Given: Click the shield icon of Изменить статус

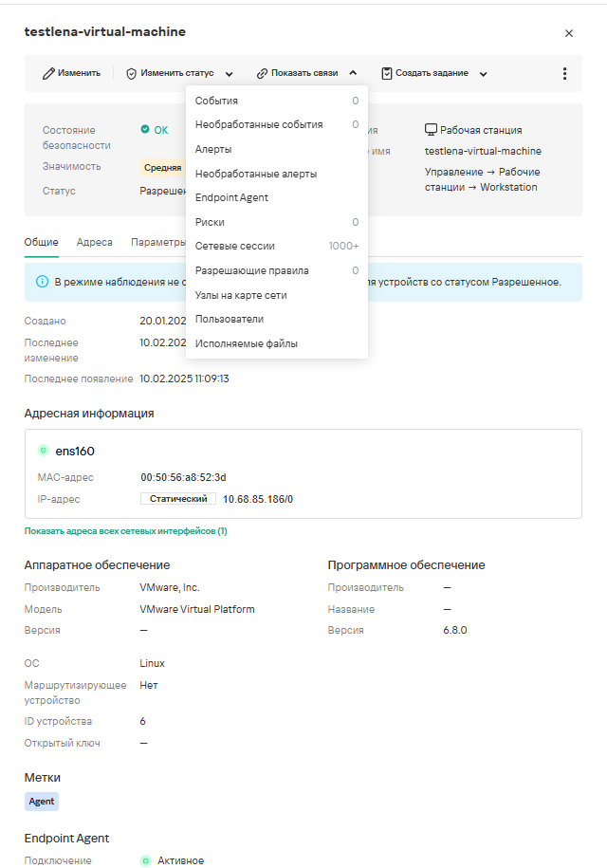Looking at the screenshot, I should pyautogui.click(x=132, y=73).
